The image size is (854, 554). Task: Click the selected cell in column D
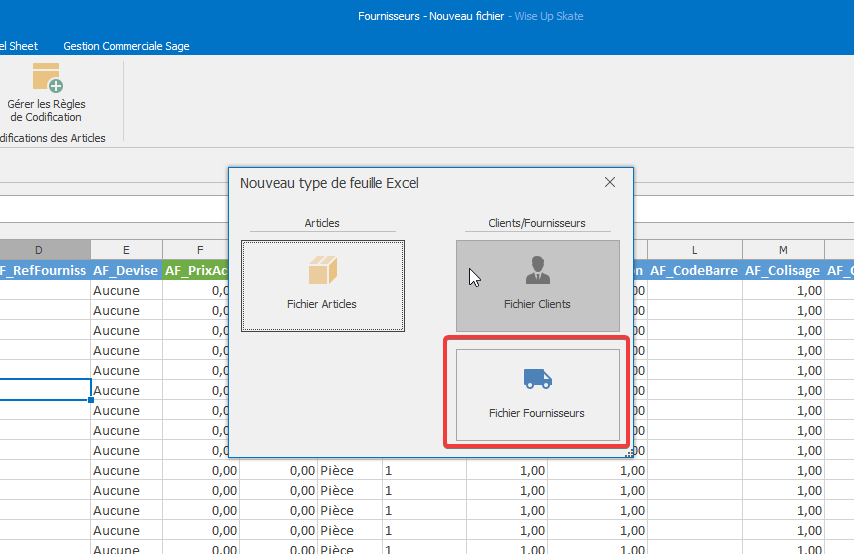pos(45,390)
